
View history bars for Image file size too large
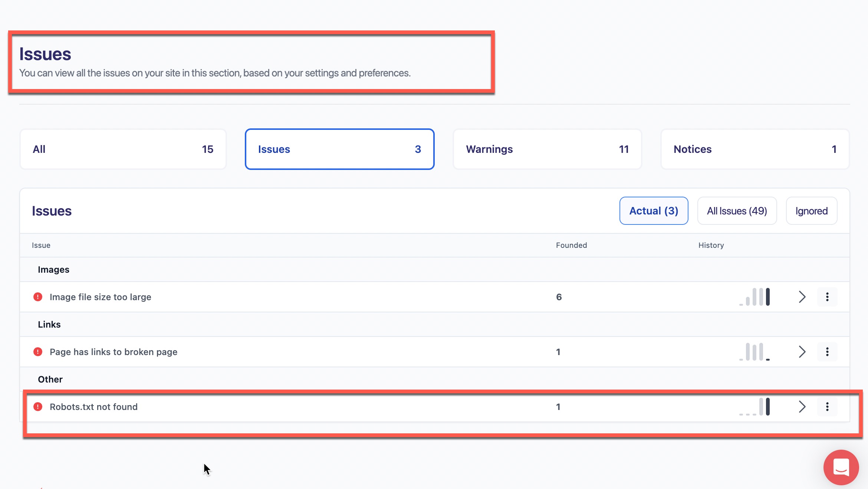click(x=754, y=297)
